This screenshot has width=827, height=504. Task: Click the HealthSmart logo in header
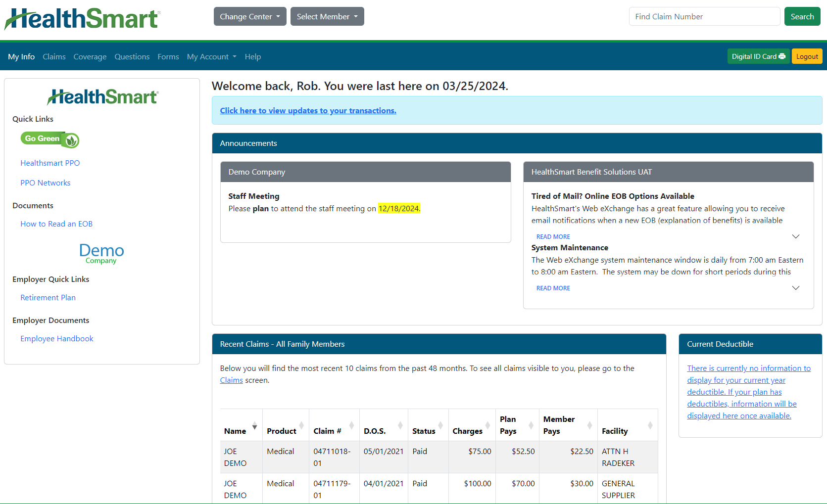(x=82, y=19)
